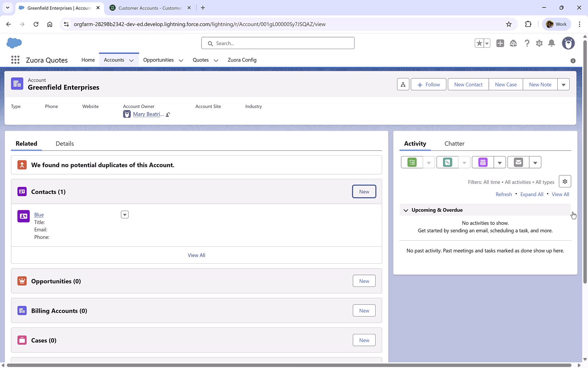Compose an email via the envelope icon
The image size is (588, 368).
coord(518,162)
